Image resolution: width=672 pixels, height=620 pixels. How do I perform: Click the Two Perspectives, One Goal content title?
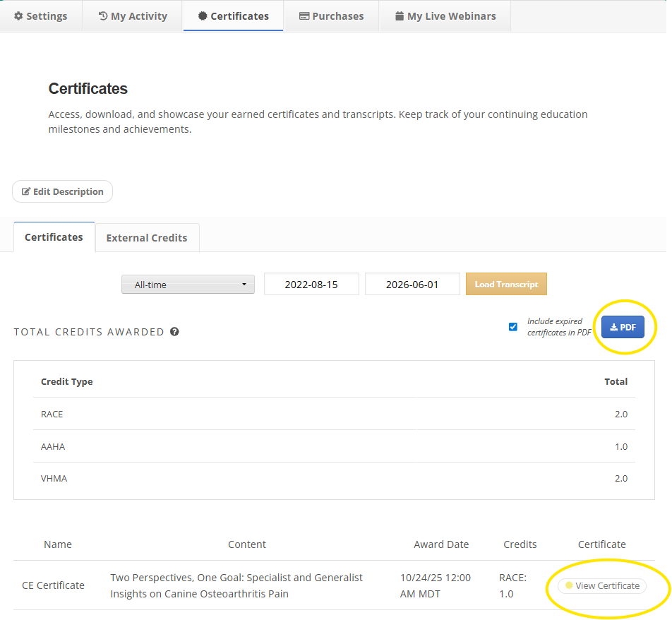pos(236,585)
